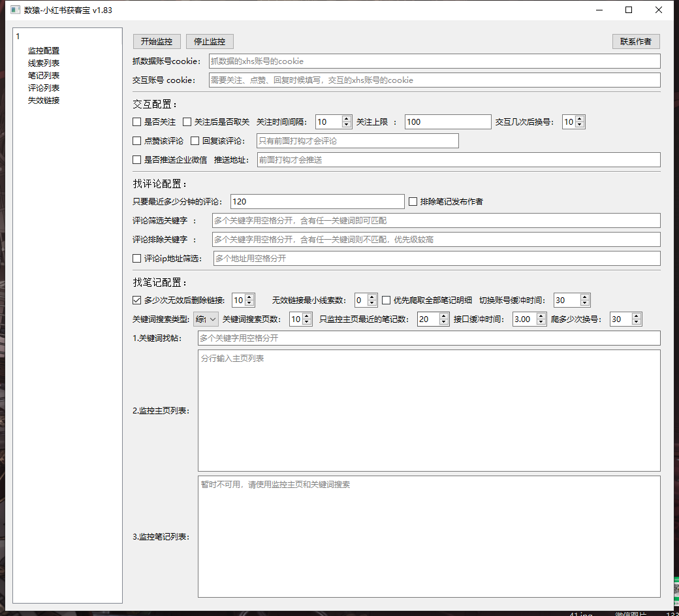Check the 排除笔记发布作者 option
The image size is (679, 616).
[x=413, y=202]
